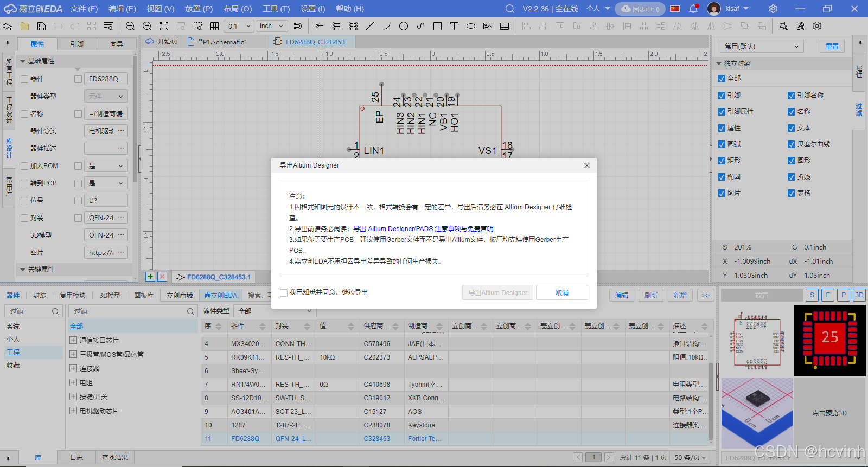Uncheck the 引脚属性 filter checkbox

point(722,112)
